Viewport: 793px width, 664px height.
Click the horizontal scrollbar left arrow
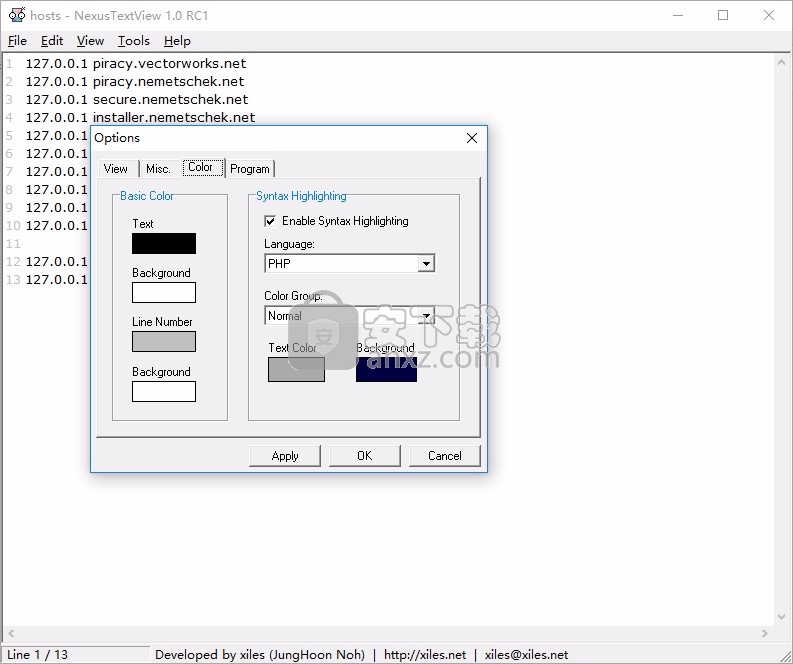coord(11,633)
